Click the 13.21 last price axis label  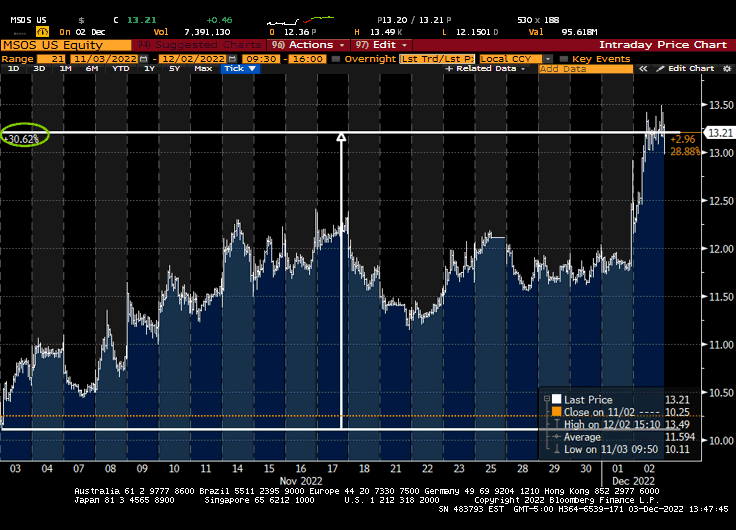click(720, 133)
